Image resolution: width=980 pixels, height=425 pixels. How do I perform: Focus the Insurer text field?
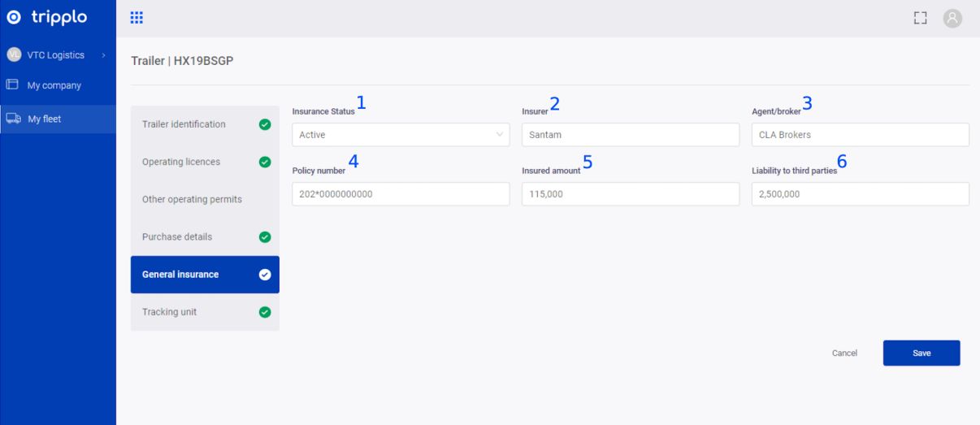[630, 135]
